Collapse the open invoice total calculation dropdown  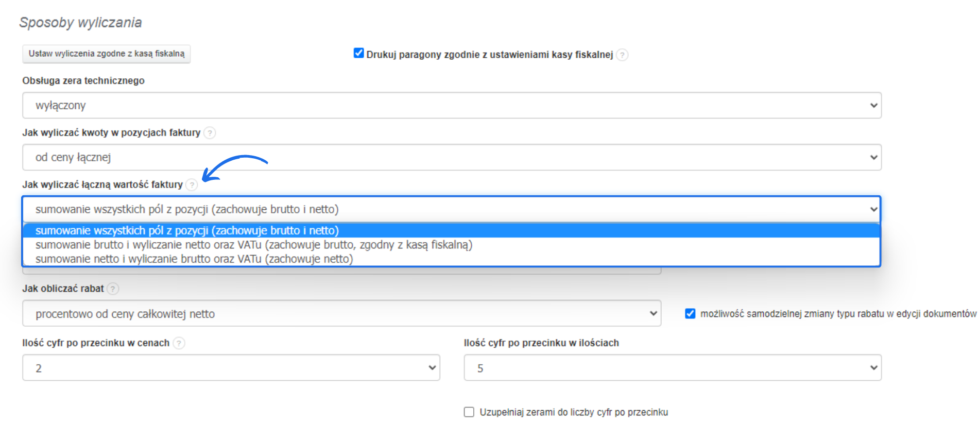(873, 209)
